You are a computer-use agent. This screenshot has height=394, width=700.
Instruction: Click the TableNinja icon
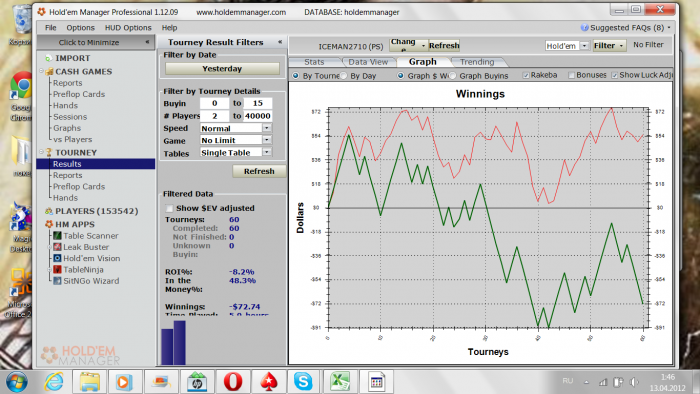point(57,270)
